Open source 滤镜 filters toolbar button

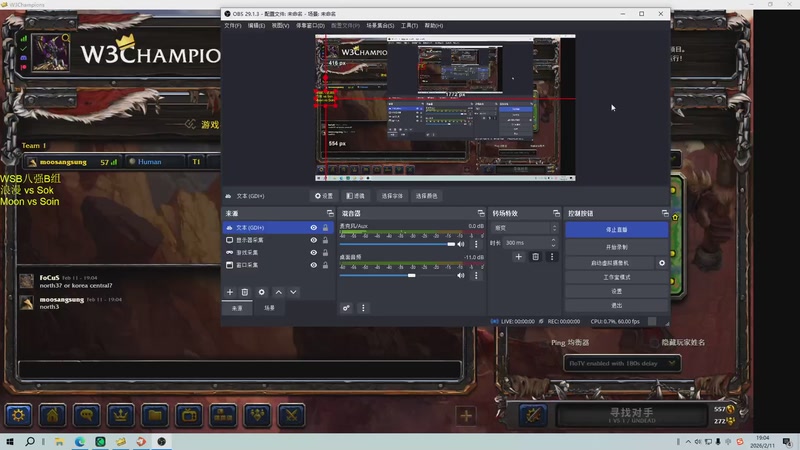tap(356, 196)
